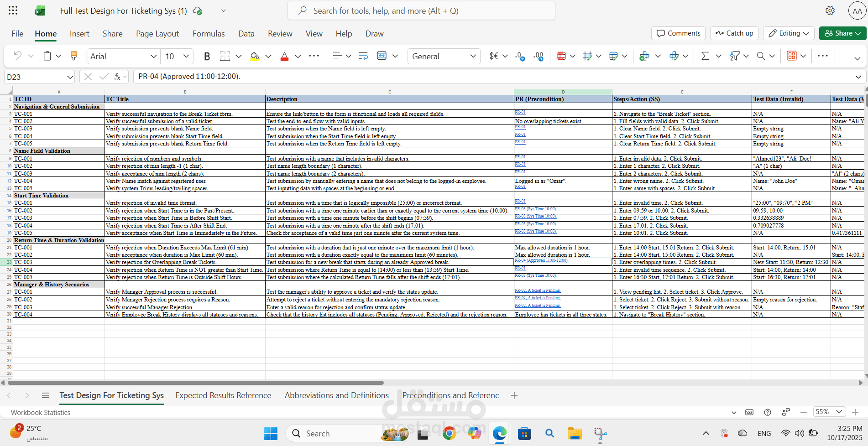Open Conditional Formatting icon
The image size is (868, 446).
[x=561, y=56]
